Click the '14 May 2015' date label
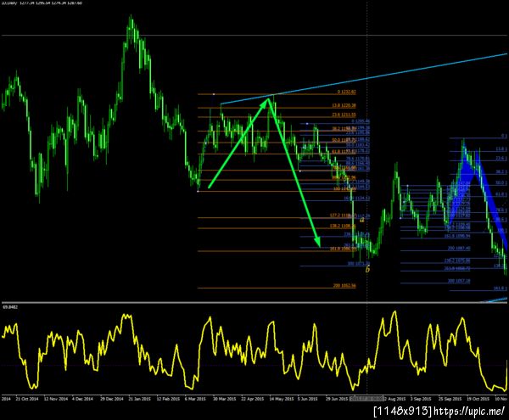The image size is (509, 420). [282, 399]
